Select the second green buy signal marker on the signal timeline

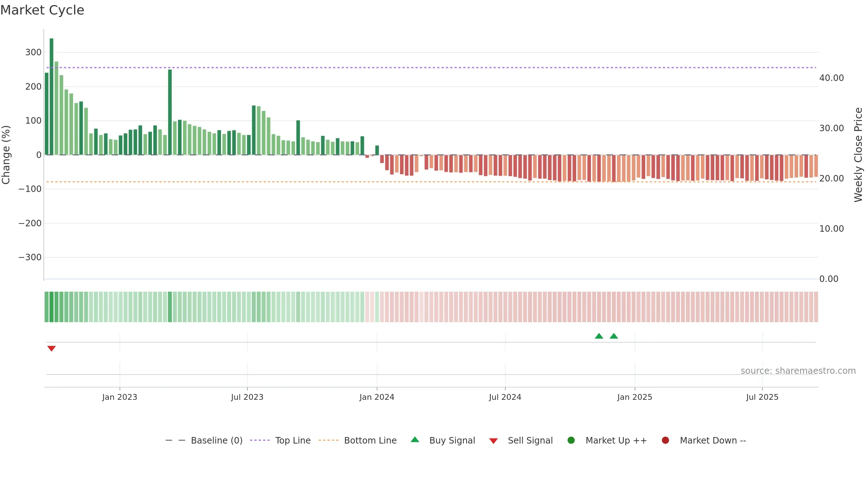[614, 336]
